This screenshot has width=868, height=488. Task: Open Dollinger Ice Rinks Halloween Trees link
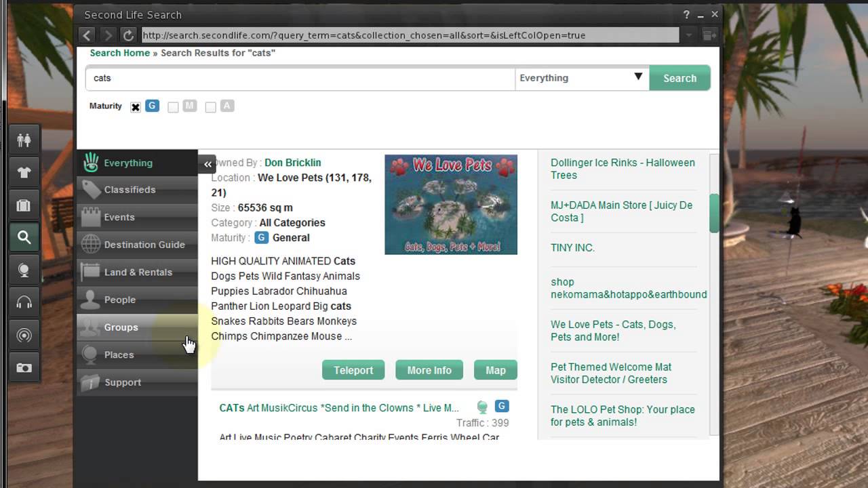pos(623,169)
